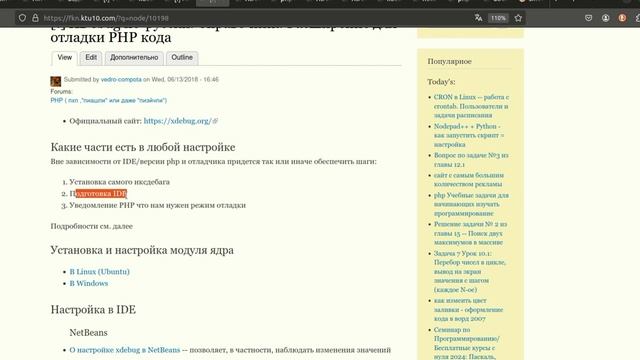Image resolution: width=640 pixels, height=360 pixels.
Task: Switch to the View tab
Action: point(64,58)
